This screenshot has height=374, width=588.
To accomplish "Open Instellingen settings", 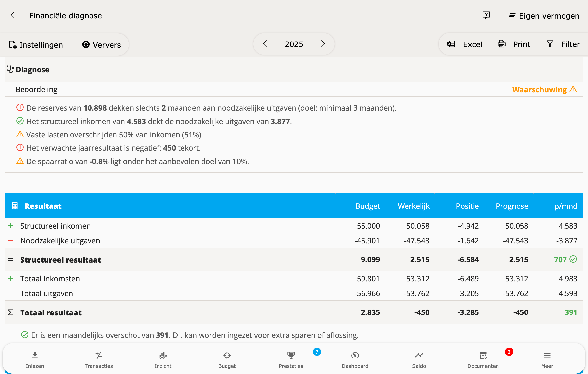I will pyautogui.click(x=36, y=45).
